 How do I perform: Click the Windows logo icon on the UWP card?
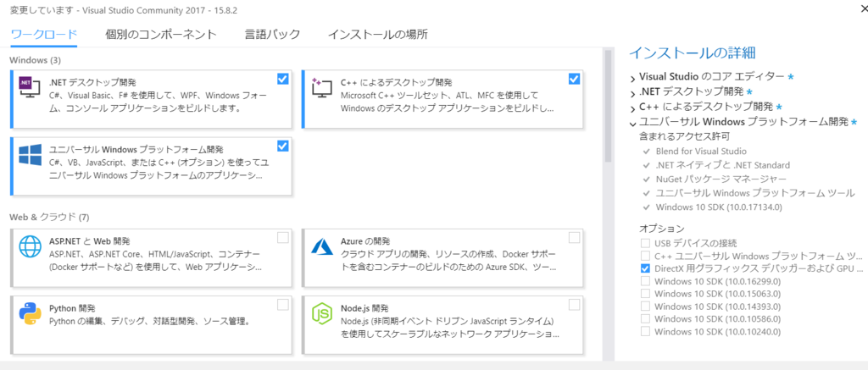tap(30, 155)
